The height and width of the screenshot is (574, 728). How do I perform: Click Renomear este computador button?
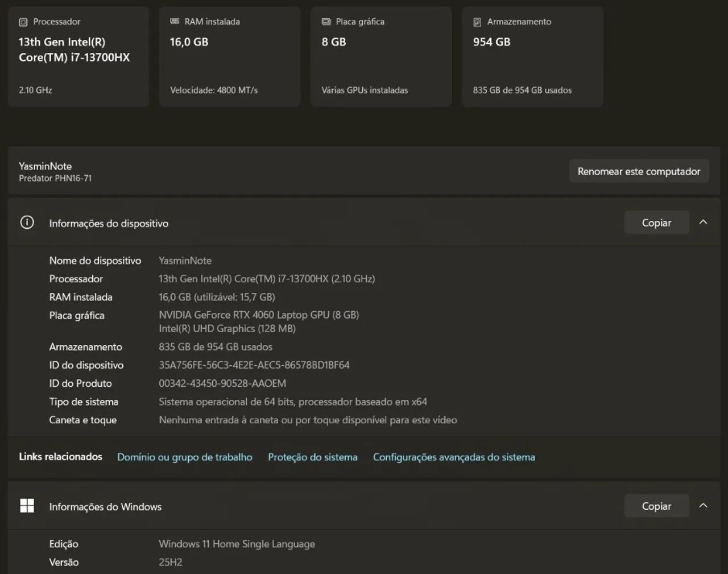pyautogui.click(x=639, y=171)
